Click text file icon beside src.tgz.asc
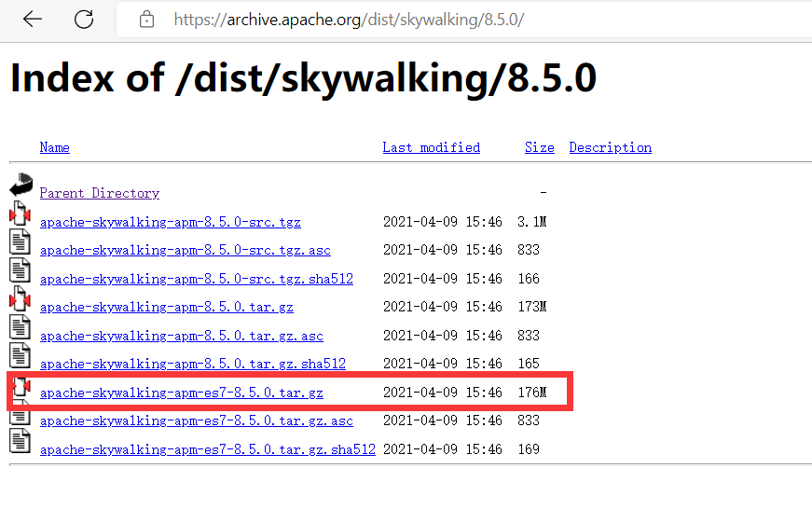The width and height of the screenshot is (812, 510). coord(21,241)
